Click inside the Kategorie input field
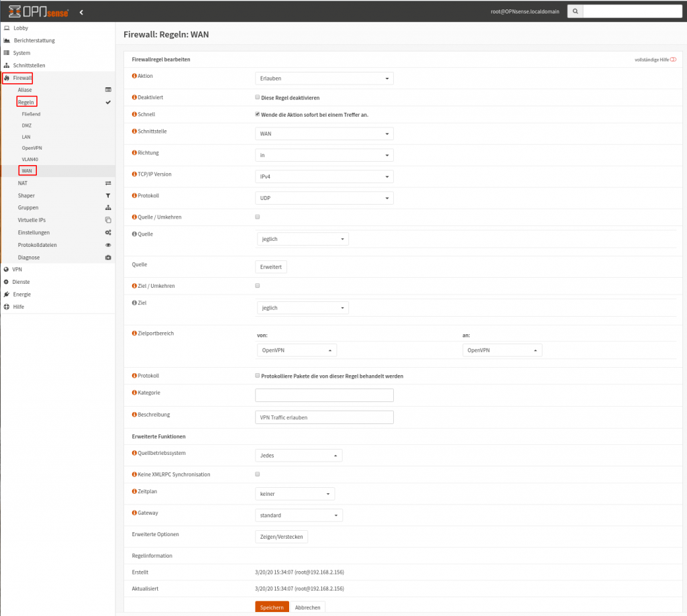 point(324,395)
